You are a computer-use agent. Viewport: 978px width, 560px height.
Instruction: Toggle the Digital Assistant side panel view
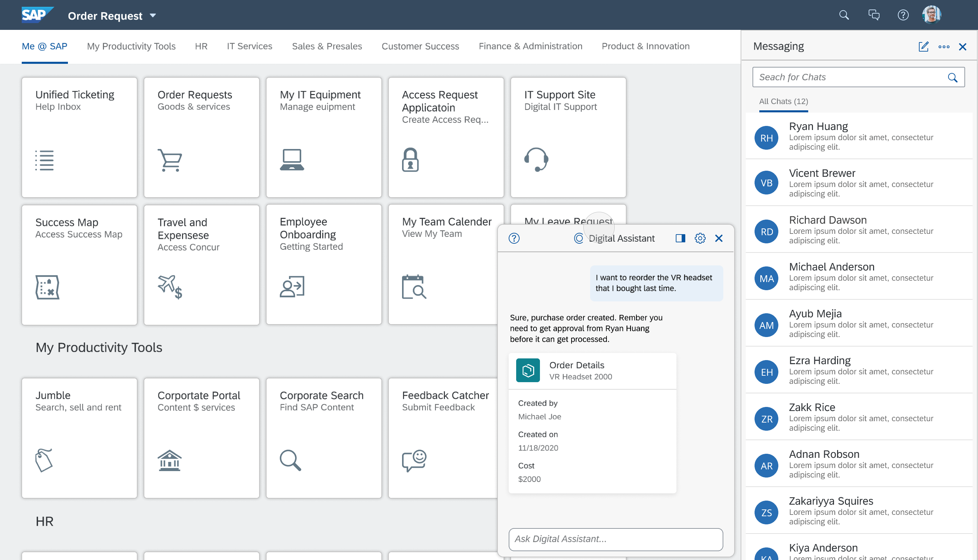tap(680, 238)
